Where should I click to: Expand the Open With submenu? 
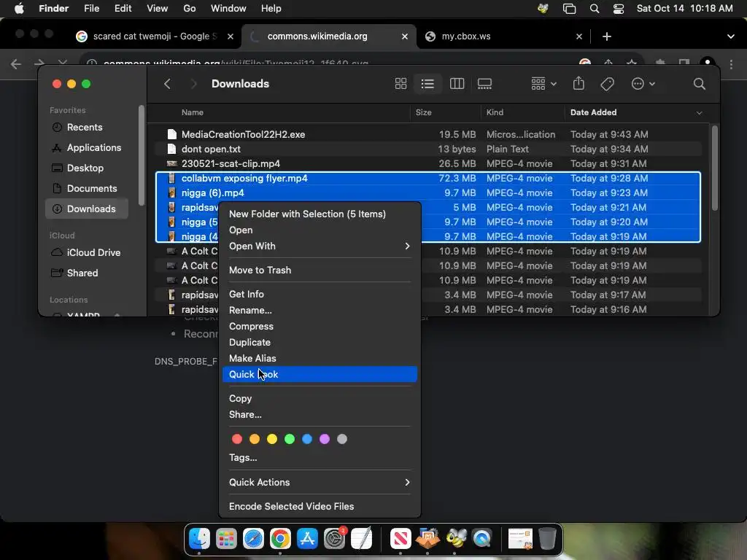320,246
